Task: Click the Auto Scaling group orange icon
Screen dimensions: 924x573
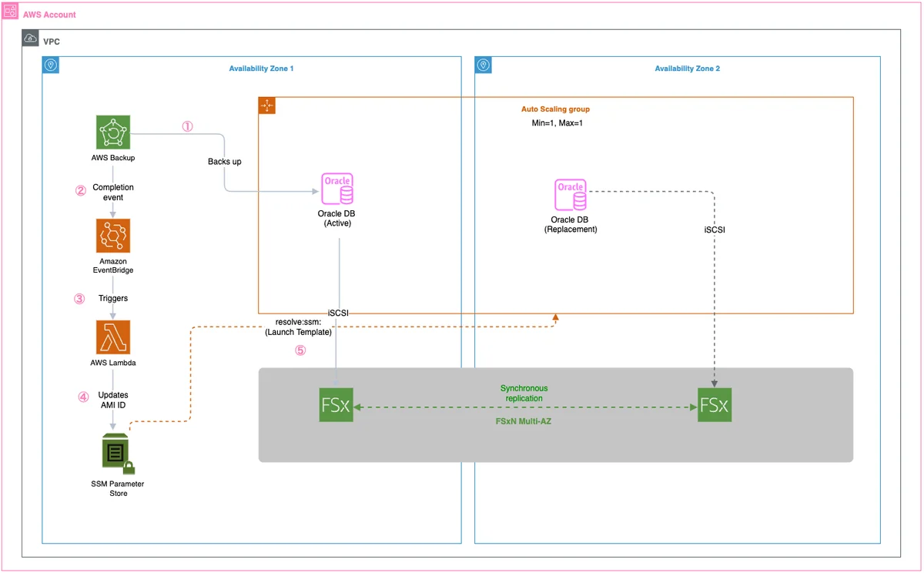Action: [266, 106]
